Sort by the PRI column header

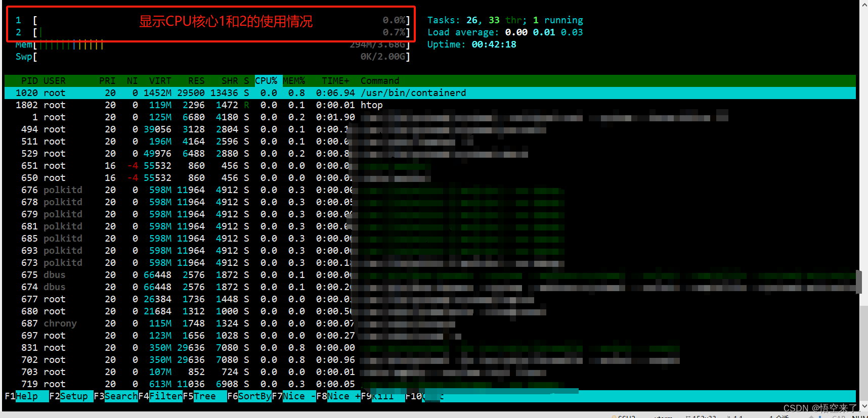[x=107, y=81]
